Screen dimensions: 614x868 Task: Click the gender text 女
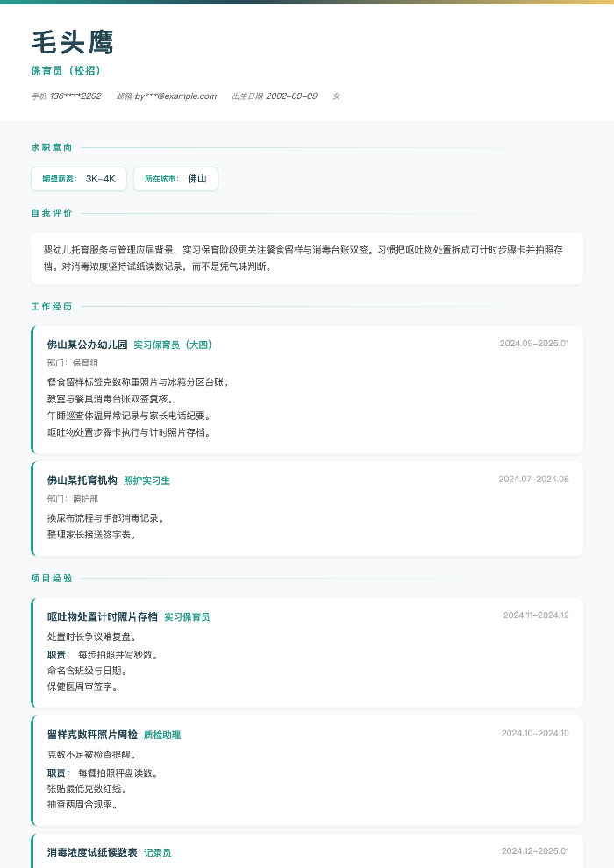[x=336, y=96]
